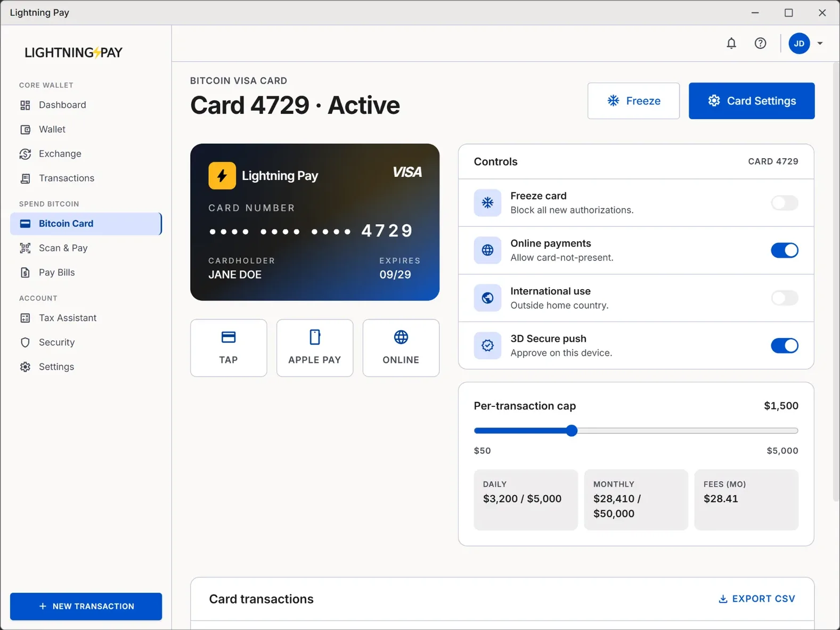
Task: Click the "JANE DOE" cardholder name
Action: coord(235,275)
